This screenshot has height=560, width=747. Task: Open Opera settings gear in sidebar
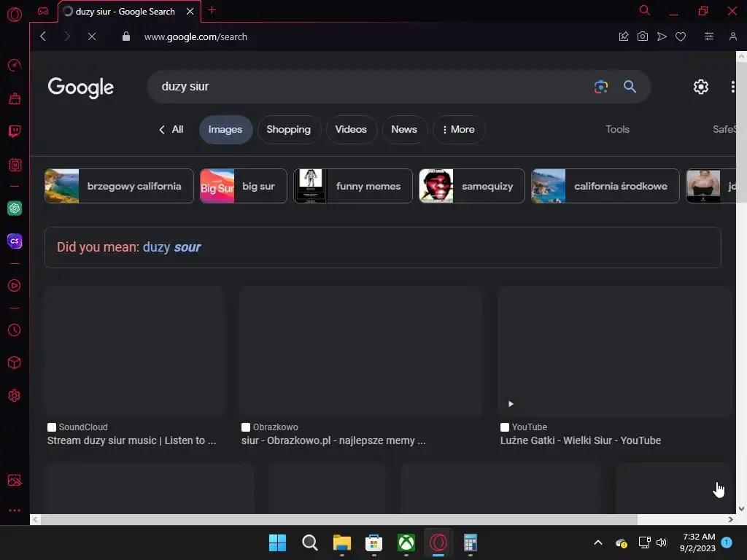(15, 395)
